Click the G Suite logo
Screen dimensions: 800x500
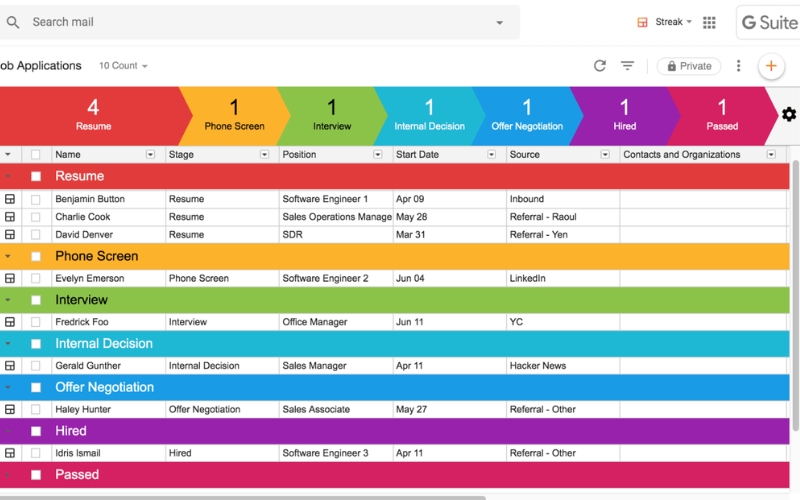coord(769,22)
